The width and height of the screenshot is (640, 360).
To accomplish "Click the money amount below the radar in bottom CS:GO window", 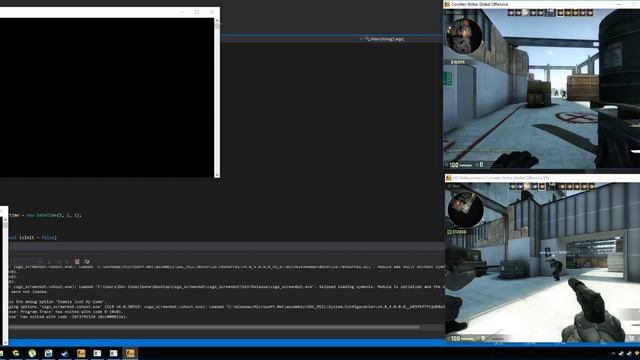I will (459, 232).
